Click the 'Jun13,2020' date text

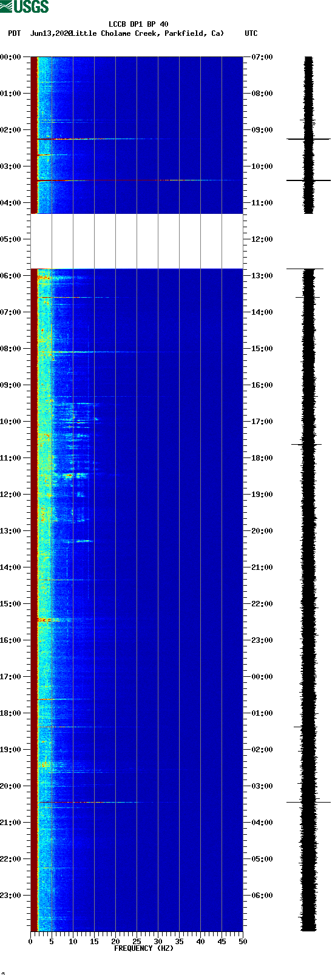(x=51, y=33)
